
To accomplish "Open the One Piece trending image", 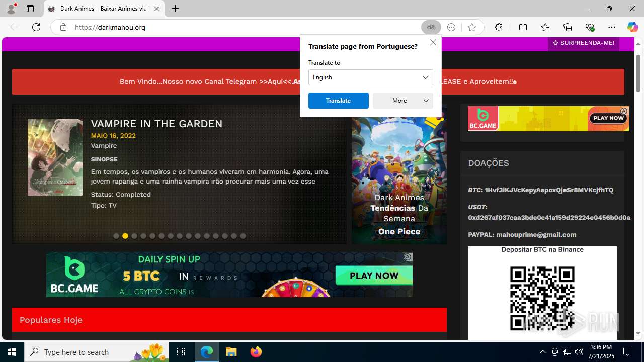I will point(399,174).
